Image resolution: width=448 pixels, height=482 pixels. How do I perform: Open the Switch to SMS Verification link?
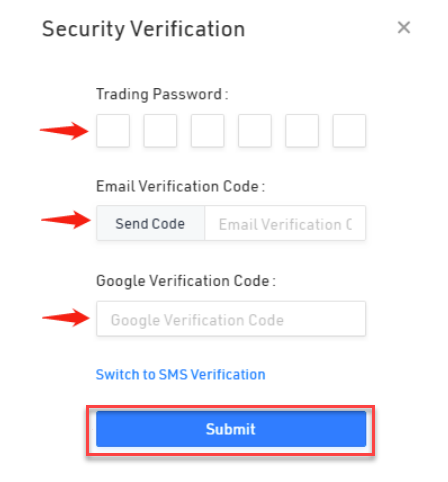tap(181, 374)
